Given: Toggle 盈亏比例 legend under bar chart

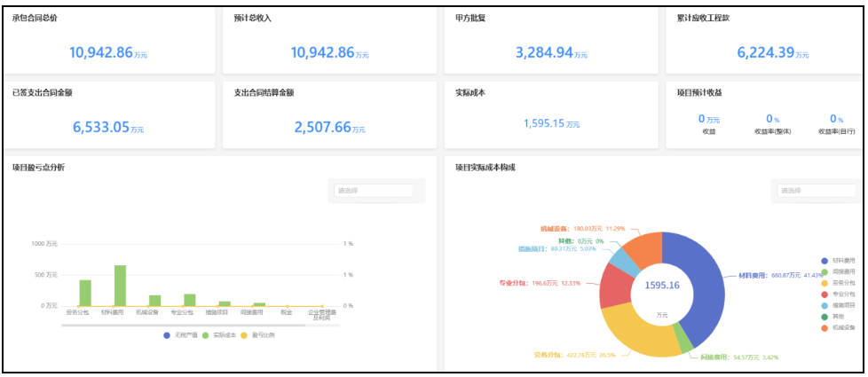Looking at the screenshot, I should 257,335.
